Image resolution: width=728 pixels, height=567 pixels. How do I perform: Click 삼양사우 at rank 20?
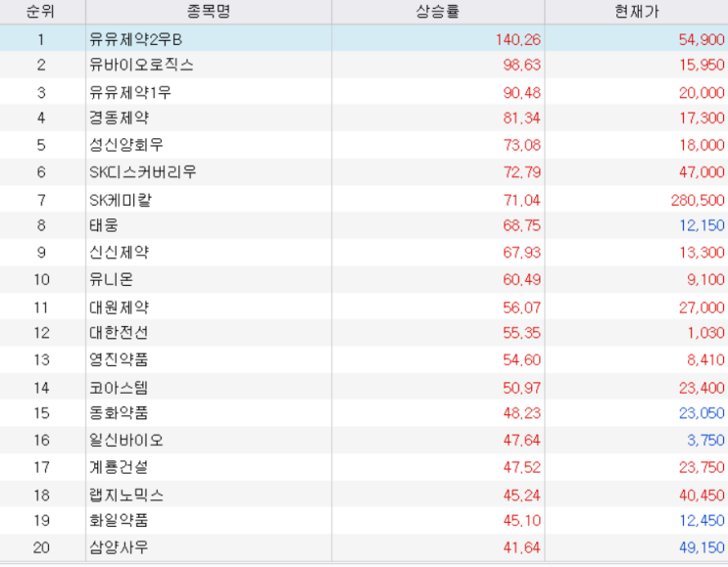tap(119, 547)
